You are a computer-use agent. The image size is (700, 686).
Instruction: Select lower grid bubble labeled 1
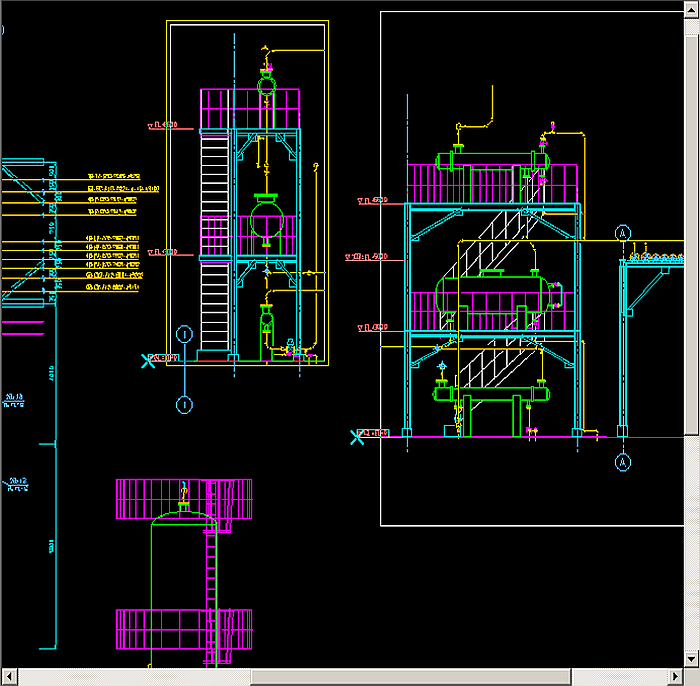tap(184, 404)
